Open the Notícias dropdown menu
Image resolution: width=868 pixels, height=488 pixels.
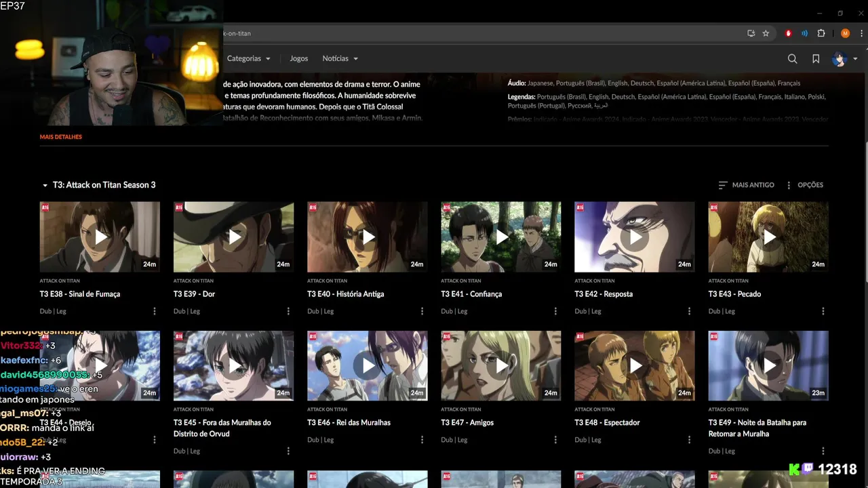tap(340, 58)
